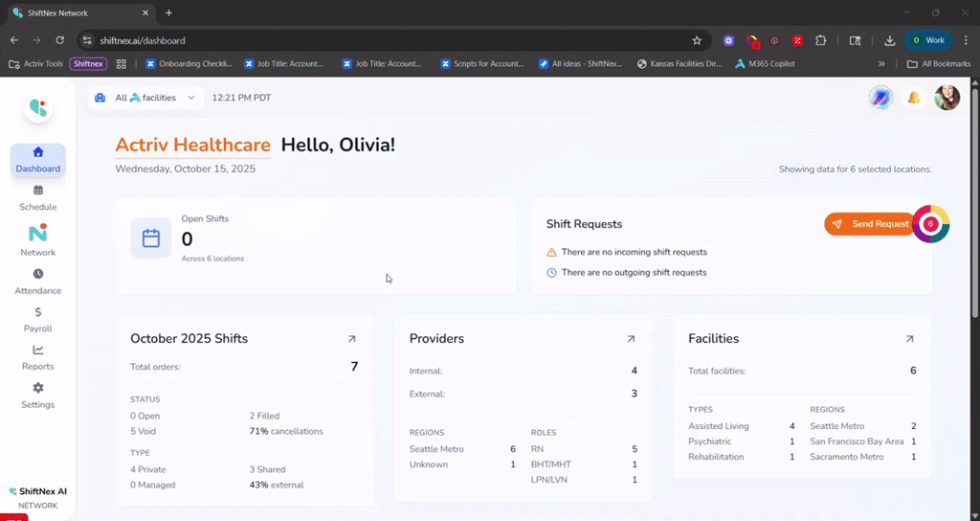
Task: Click the circular badge showing 6
Action: (930, 224)
